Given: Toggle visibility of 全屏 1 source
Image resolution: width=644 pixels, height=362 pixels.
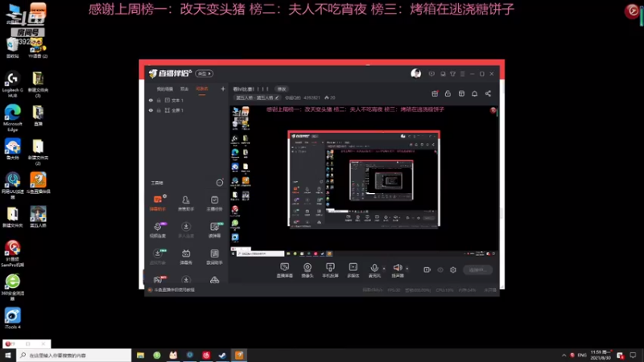Looking at the screenshot, I should point(151,110).
